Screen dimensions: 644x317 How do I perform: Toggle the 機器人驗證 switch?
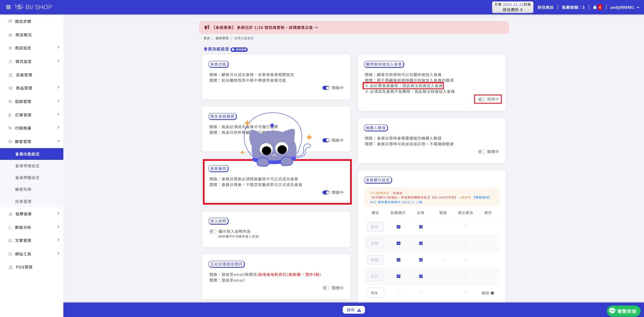(482, 152)
